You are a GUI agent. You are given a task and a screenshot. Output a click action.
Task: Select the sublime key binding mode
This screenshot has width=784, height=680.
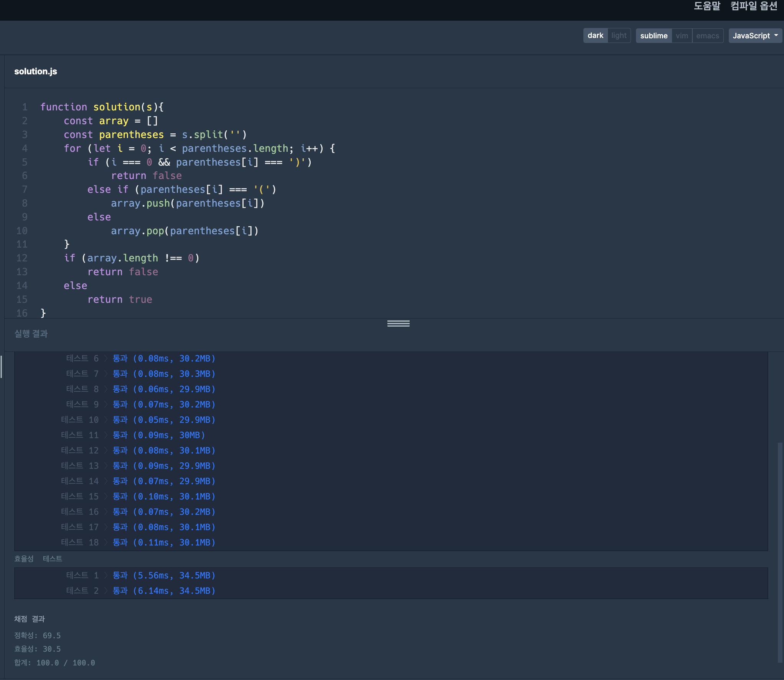pos(654,36)
